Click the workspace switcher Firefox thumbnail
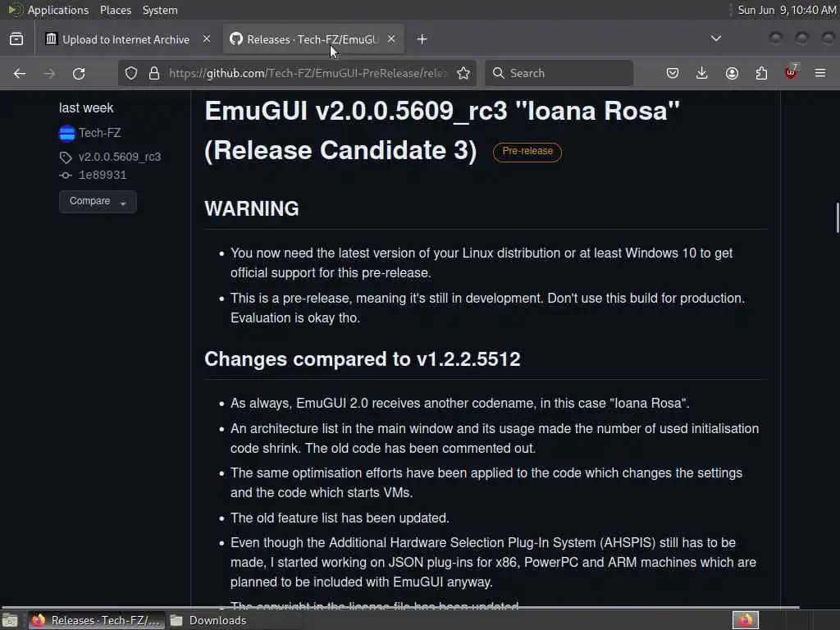840x630 pixels. (x=746, y=620)
